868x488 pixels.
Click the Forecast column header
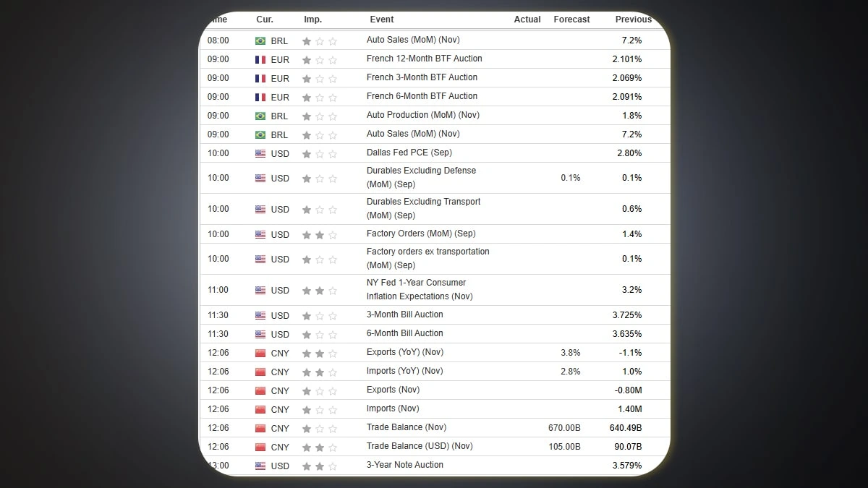(x=571, y=20)
